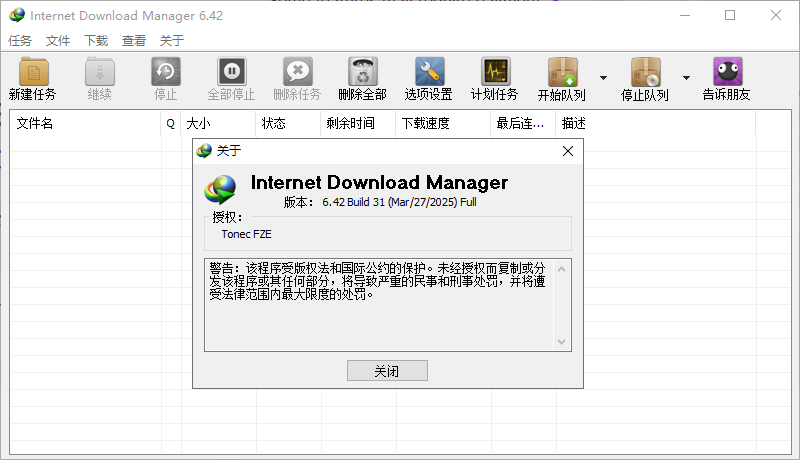Open the 任务 menu
This screenshot has width=800, height=460.
(20, 40)
